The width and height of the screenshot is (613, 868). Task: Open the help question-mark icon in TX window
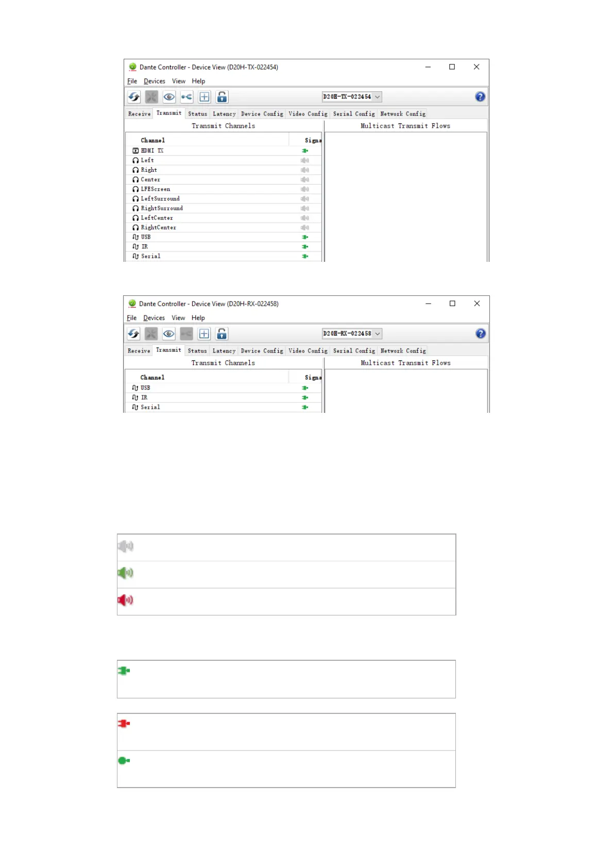[x=480, y=97]
